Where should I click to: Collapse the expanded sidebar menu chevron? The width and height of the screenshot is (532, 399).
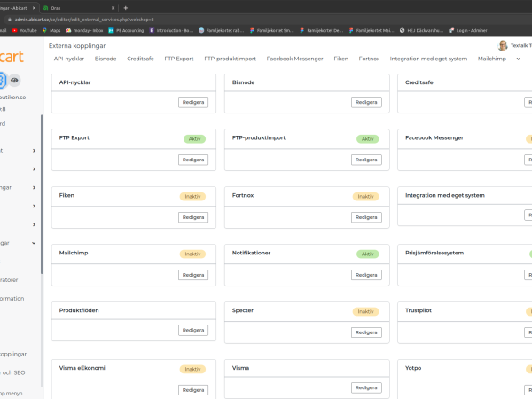(34, 243)
